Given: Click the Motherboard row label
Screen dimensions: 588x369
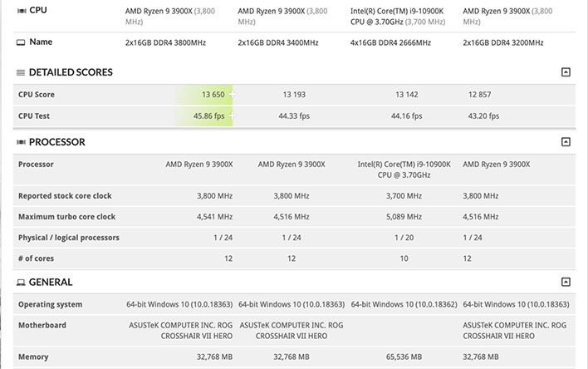Looking at the screenshot, I should tap(42, 325).
